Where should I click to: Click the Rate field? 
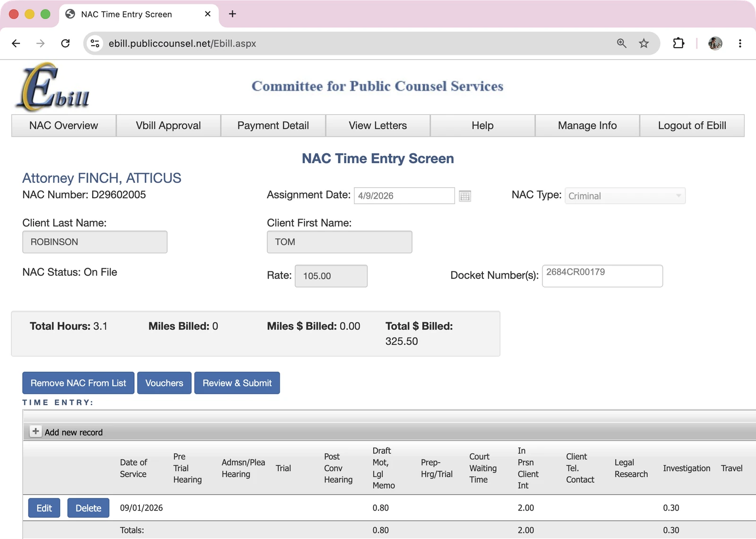[x=331, y=276]
